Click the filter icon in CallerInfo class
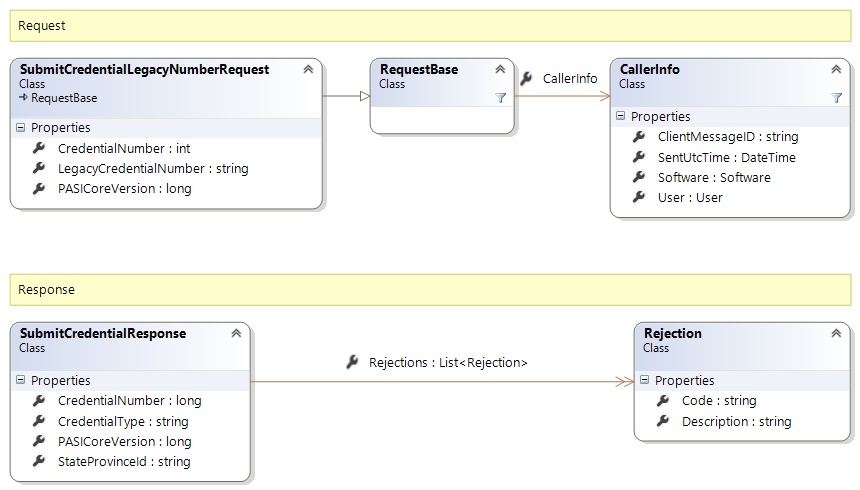This screenshot has height=490, width=860. 837,98
